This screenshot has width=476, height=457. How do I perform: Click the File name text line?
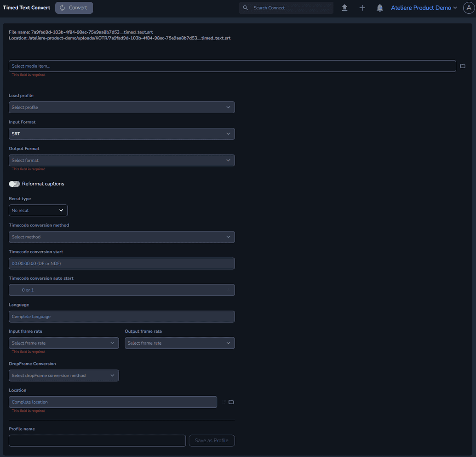(x=81, y=32)
